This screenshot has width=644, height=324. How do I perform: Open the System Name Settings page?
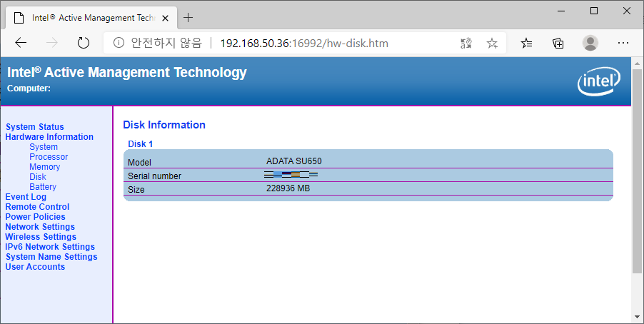click(x=51, y=257)
